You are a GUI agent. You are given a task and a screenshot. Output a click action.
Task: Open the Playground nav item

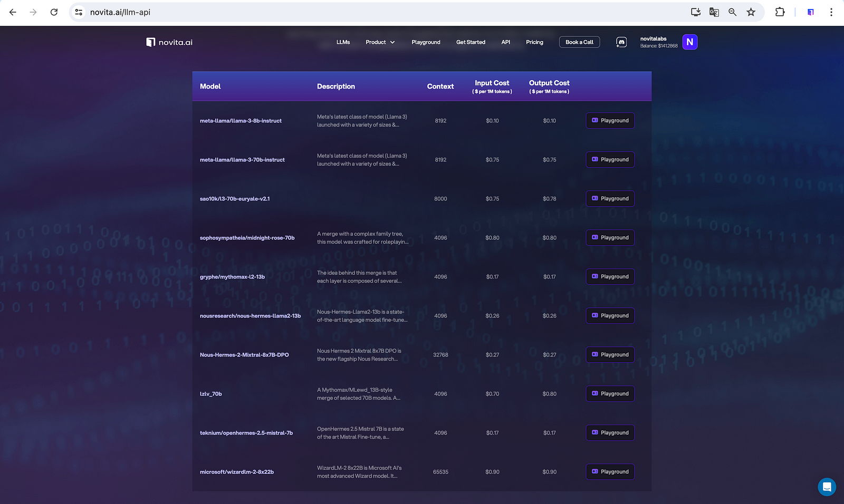pos(426,42)
